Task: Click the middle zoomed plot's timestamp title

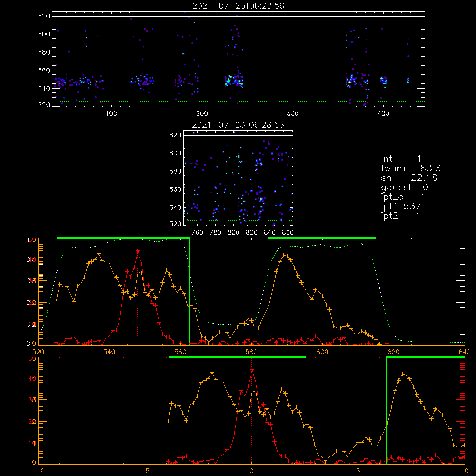Action: pos(238,124)
